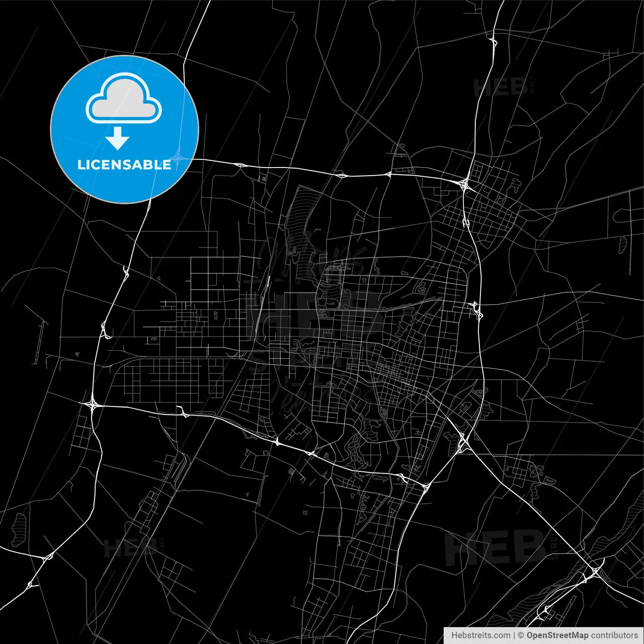Toggle the LICENSABLE label text
Image resolution: width=644 pixels, height=644 pixels.
[124, 164]
